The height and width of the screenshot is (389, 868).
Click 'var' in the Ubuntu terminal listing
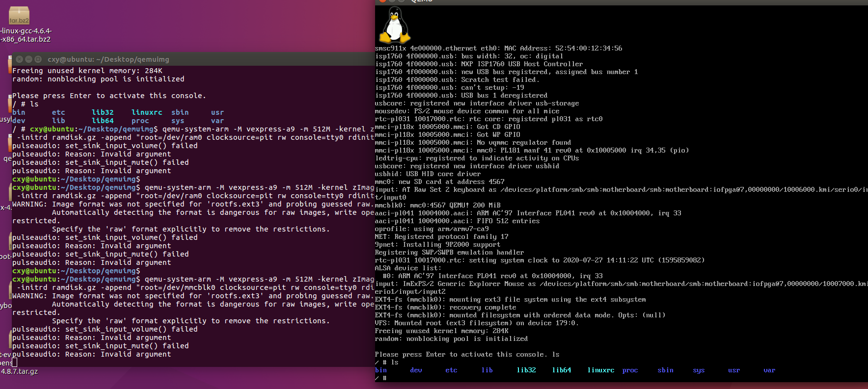click(x=217, y=121)
